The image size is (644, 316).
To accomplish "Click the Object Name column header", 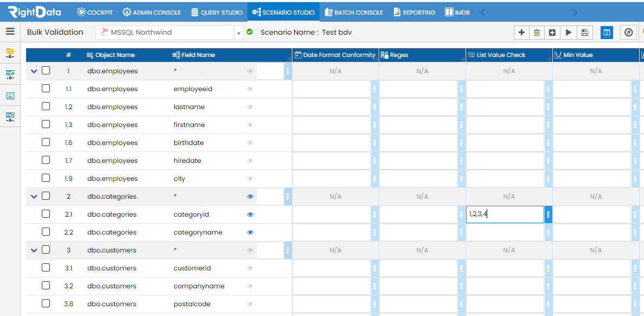I will (111, 55).
